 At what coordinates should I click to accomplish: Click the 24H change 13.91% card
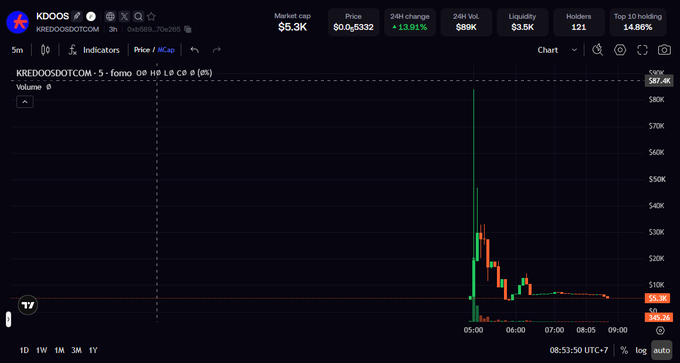pos(410,22)
